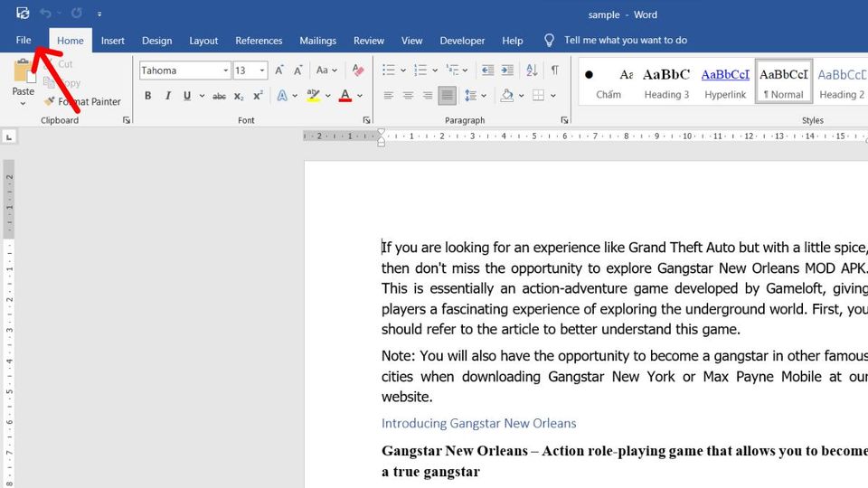The image size is (868, 488).
Task: Click the tab stop selector at the ruler corner
Action: coord(8,137)
